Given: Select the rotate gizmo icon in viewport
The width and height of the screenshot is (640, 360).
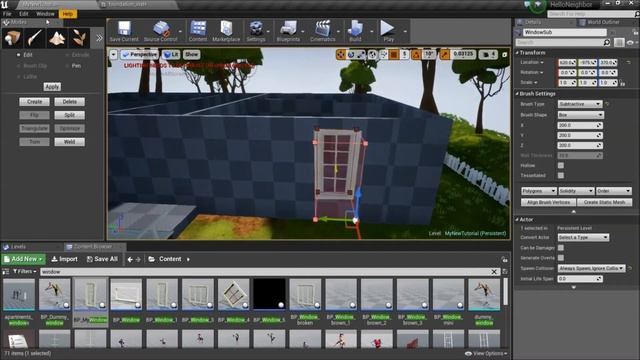Looking at the screenshot, I should tap(351, 54).
